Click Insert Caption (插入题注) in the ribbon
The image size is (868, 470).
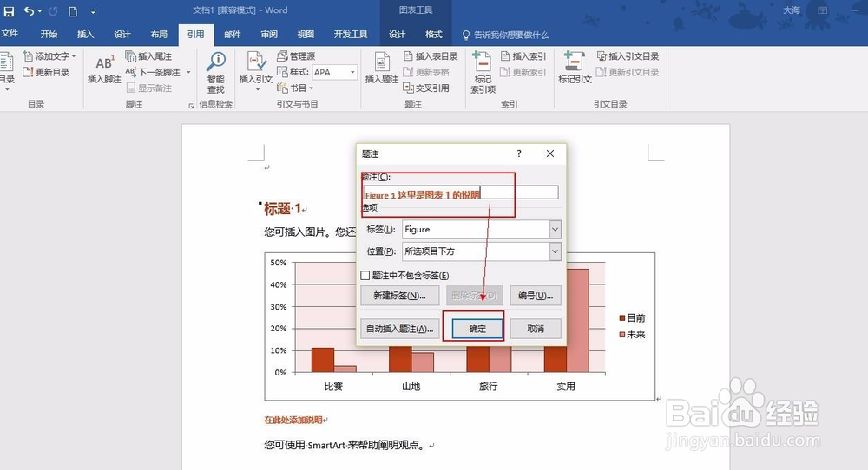381,69
